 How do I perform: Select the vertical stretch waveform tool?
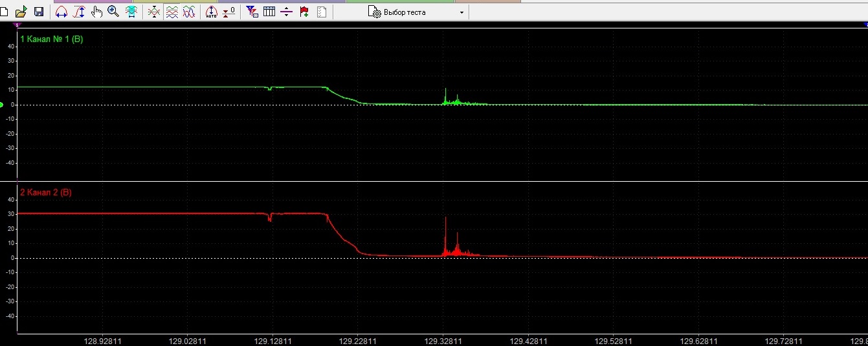point(79,12)
